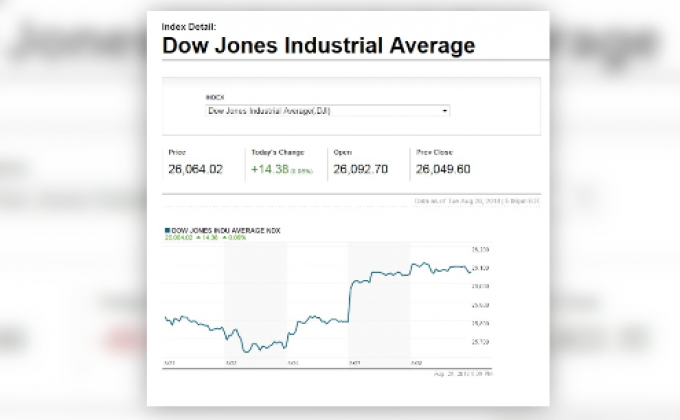This screenshot has height=420, width=680.
Task: Click the Open value 26,092.70
Action: click(x=361, y=170)
